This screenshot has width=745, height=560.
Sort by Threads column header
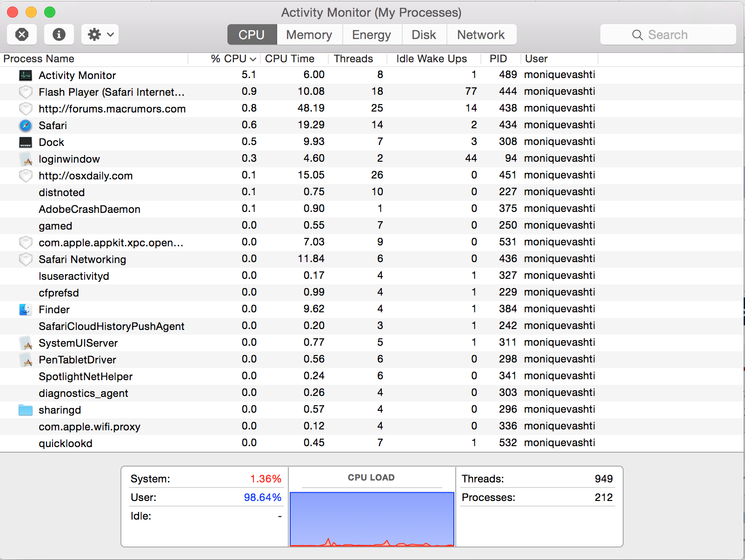(357, 59)
